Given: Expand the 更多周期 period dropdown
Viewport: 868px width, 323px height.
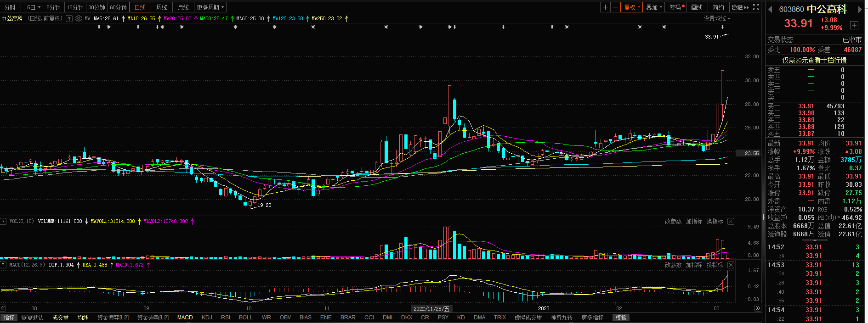Looking at the screenshot, I should 210,7.
